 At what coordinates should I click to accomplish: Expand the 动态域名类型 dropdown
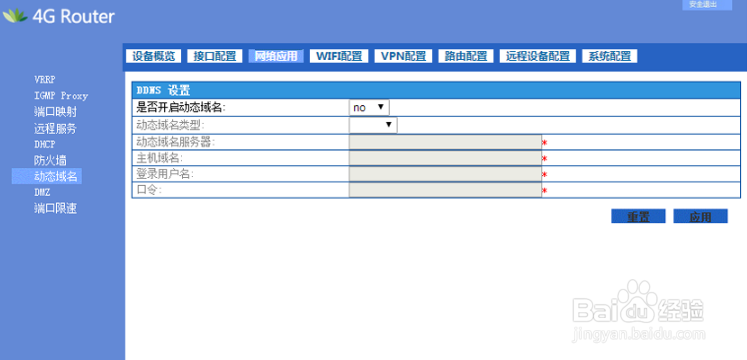373,125
